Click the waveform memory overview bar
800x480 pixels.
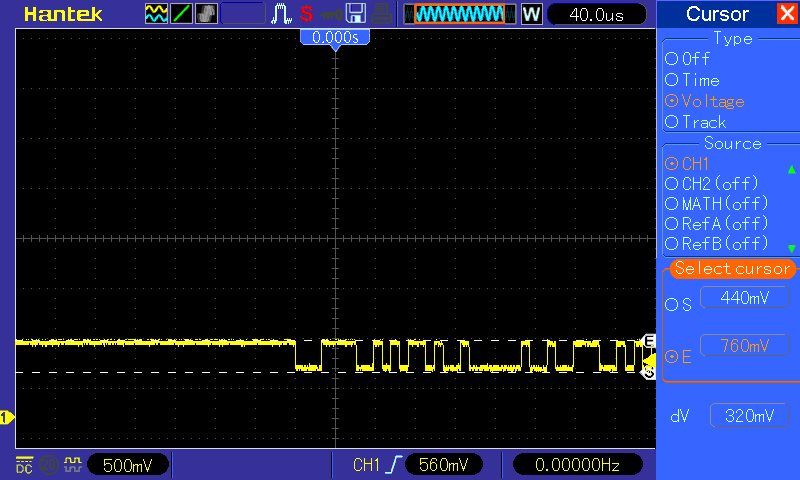coord(460,14)
